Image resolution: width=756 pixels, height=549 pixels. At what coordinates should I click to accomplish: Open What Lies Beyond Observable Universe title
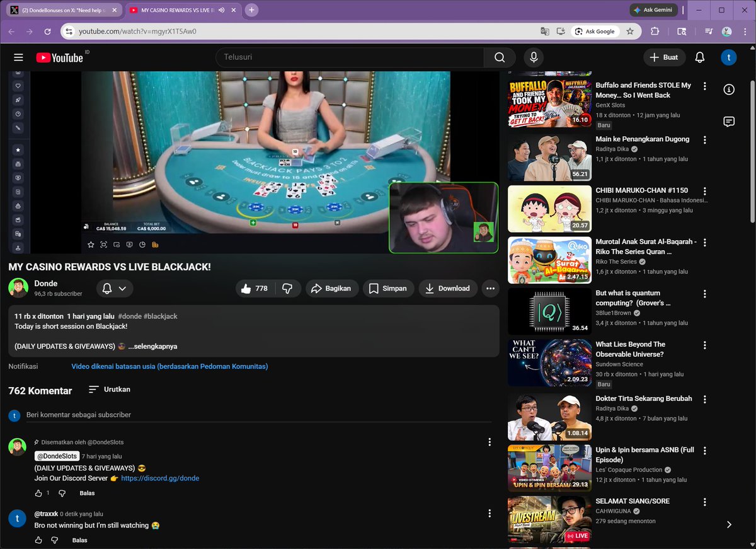pyautogui.click(x=629, y=349)
